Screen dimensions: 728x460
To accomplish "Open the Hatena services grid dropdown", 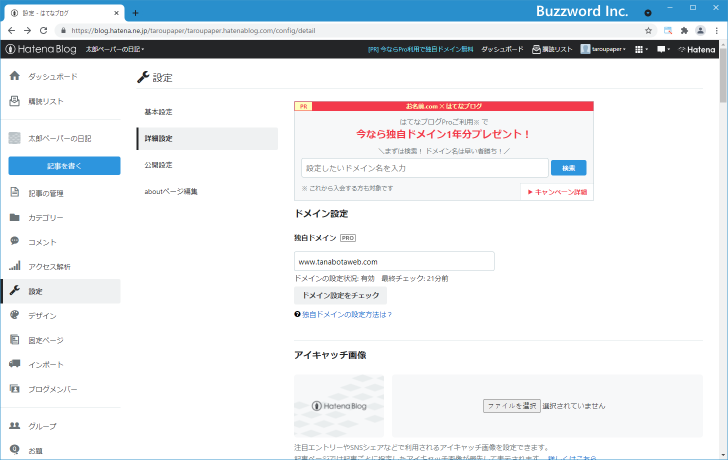I will coord(641,49).
